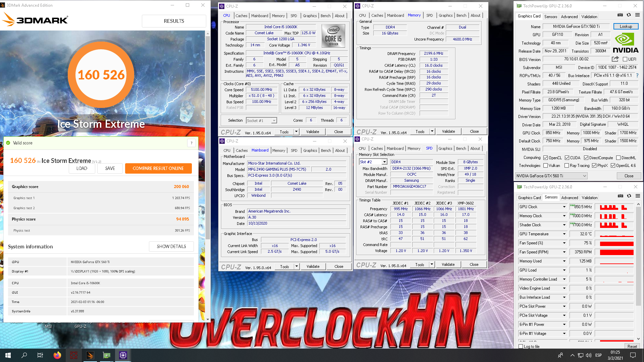Viewport: 644px width, 362px height.
Task: Toggle the OpenGL 4.6 checkbox
Action: pos(613,166)
